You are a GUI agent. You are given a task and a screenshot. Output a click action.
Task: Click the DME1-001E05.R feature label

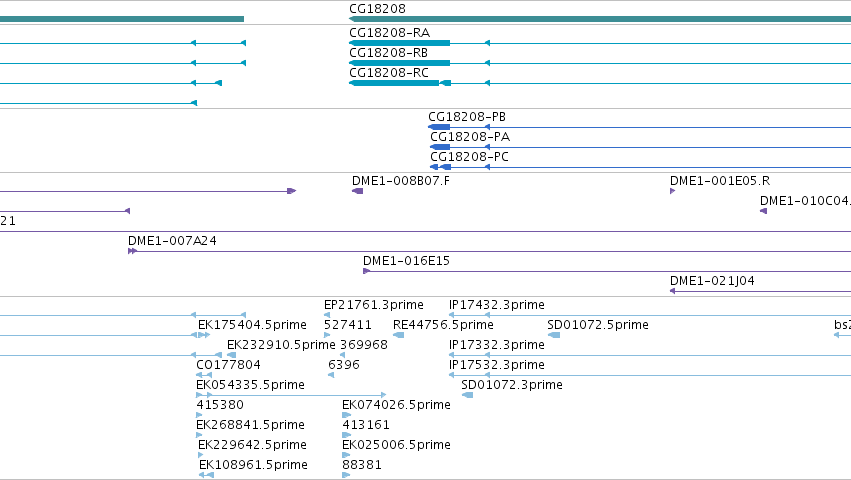click(720, 181)
